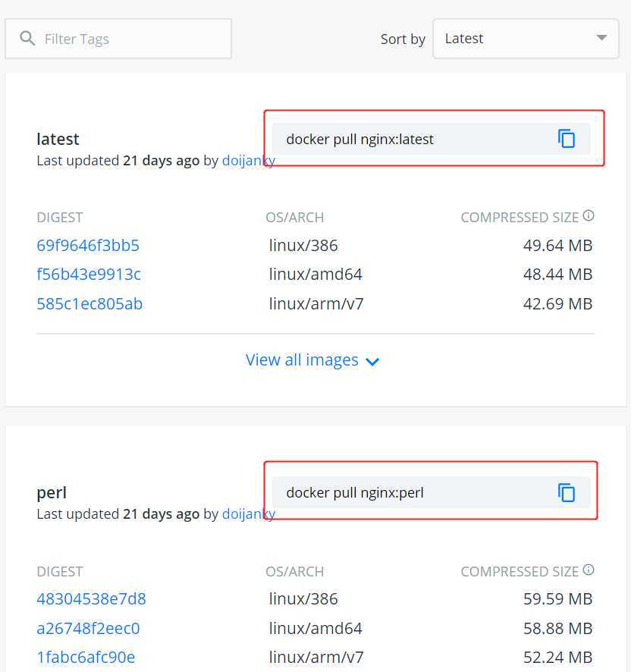The width and height of the screenshot is (631, 672).
Task: Focus the Filter Tags input field
Action: [x=118, y=39]
